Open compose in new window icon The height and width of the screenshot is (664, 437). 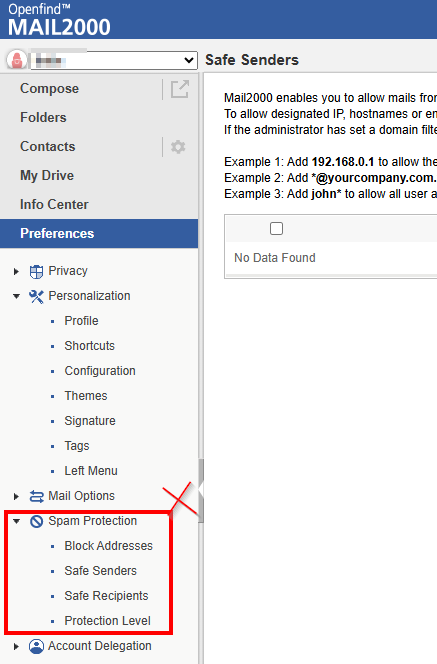(x=180, y=89)
